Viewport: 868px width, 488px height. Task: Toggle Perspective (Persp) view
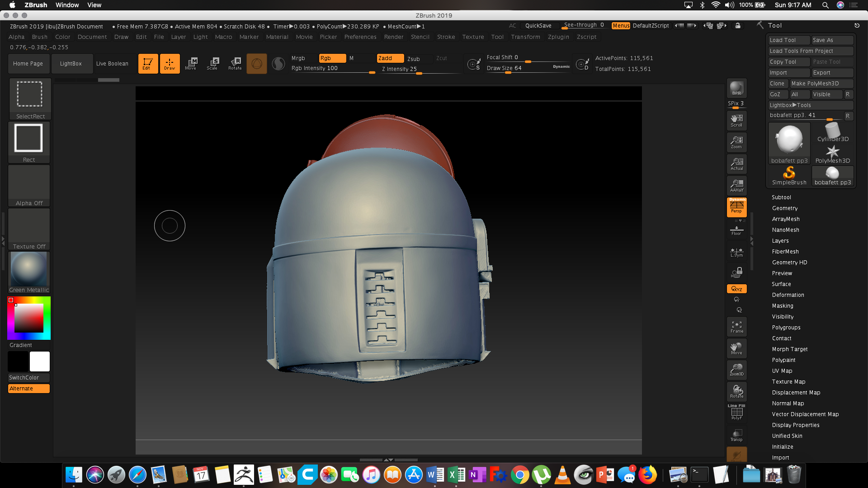click(x=736, y=207)
